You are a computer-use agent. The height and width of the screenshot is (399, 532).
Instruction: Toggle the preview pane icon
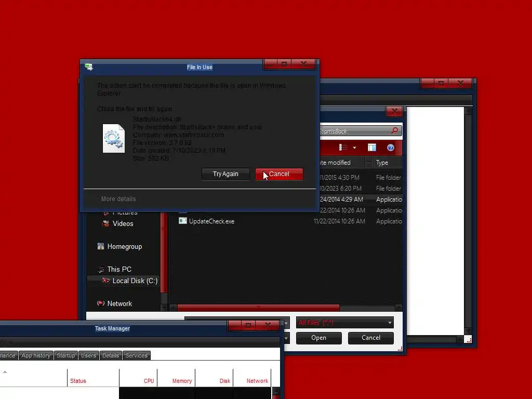pos(372,147)
